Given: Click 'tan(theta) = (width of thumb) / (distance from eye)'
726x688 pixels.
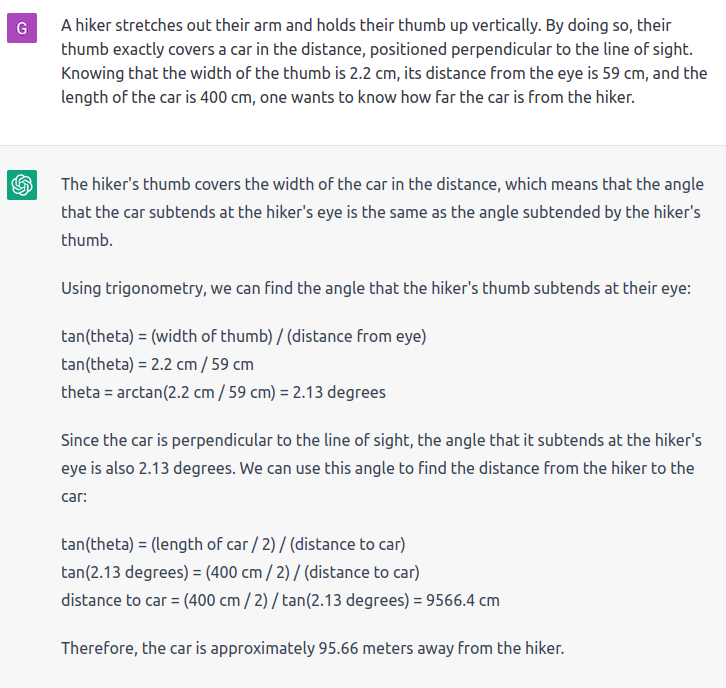Looking at the screenshot, I should [x=244, y=337].
